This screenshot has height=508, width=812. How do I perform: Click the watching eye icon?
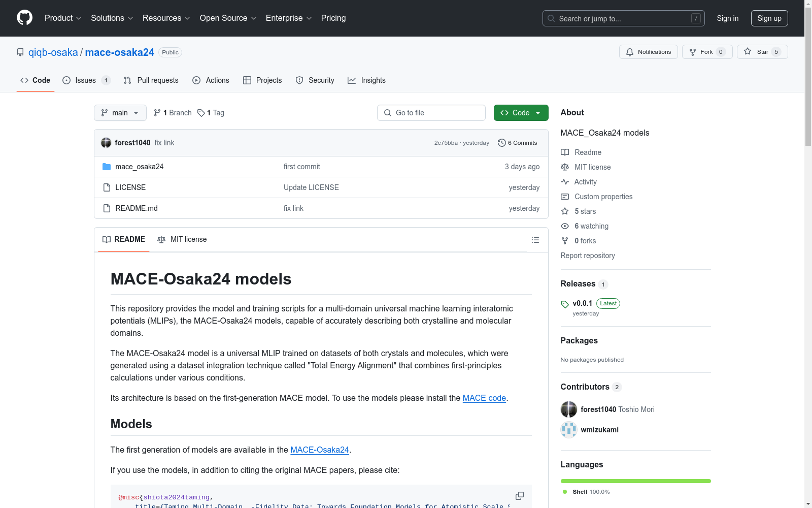pos(565,226)
